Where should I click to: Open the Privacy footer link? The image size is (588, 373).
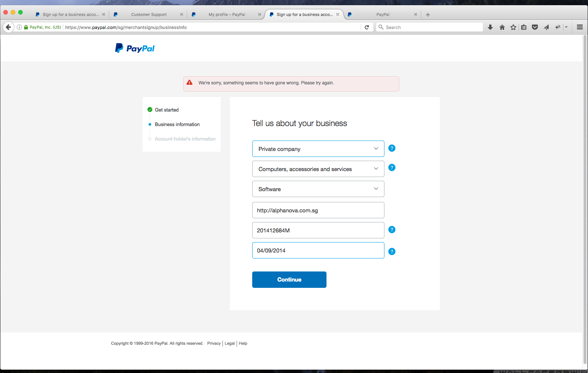click(214, 343)
